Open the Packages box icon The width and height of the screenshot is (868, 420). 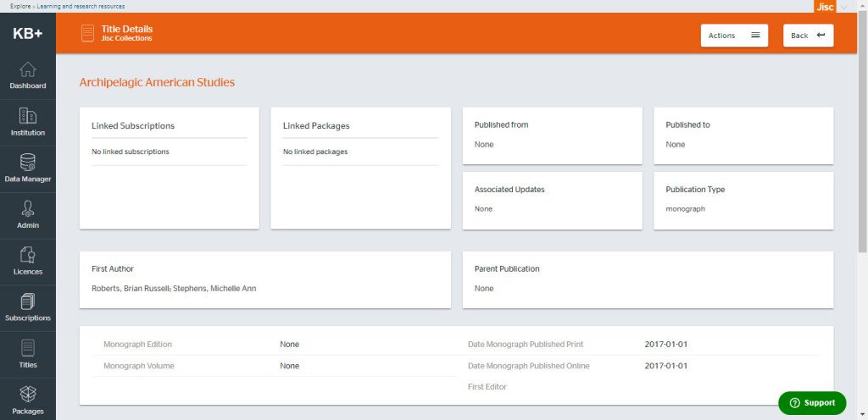coord(28,394)
